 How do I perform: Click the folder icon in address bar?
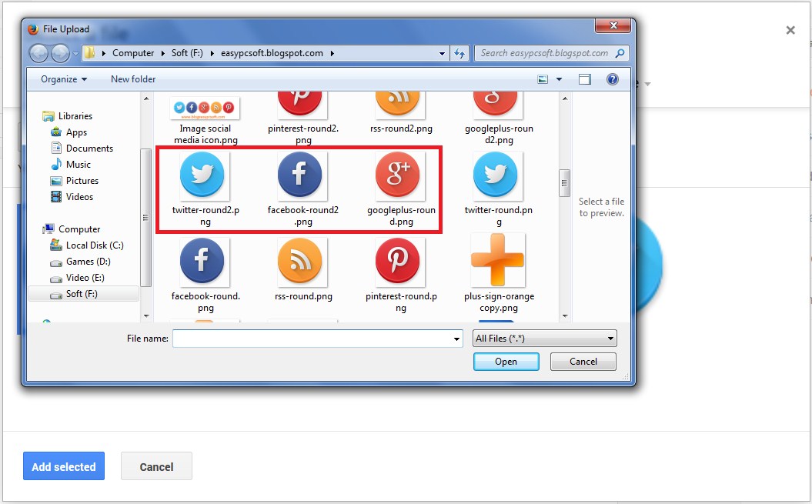point(89,53)
